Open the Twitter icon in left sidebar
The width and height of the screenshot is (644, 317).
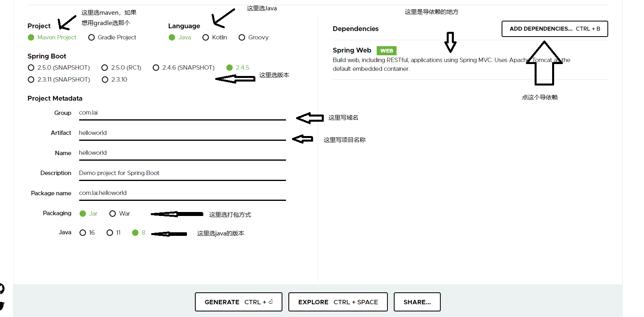coord(2,306)
